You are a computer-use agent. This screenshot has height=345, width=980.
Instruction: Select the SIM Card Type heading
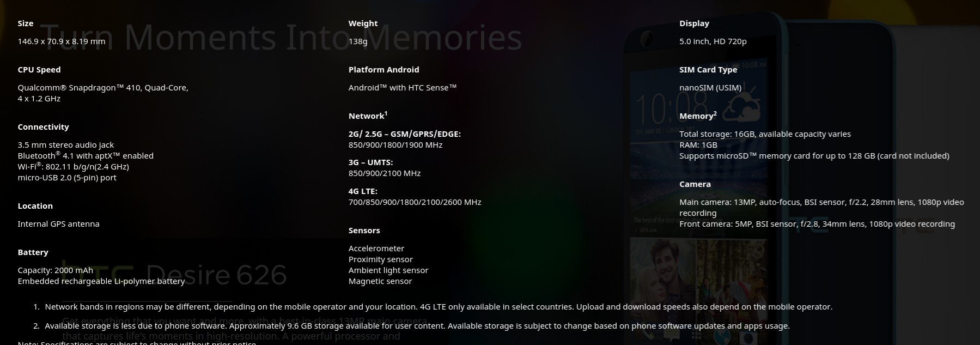708,70
